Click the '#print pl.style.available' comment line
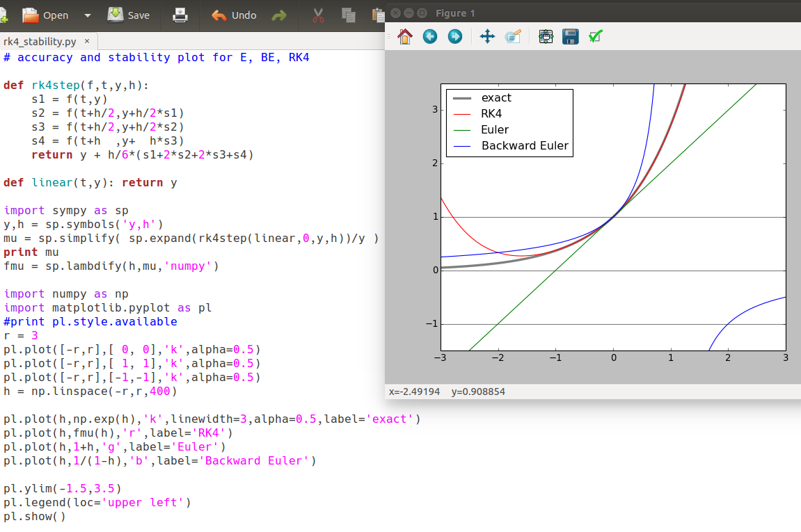Viewport: 801px width, 532px height. pyautogui.click(x=90, y=322)
